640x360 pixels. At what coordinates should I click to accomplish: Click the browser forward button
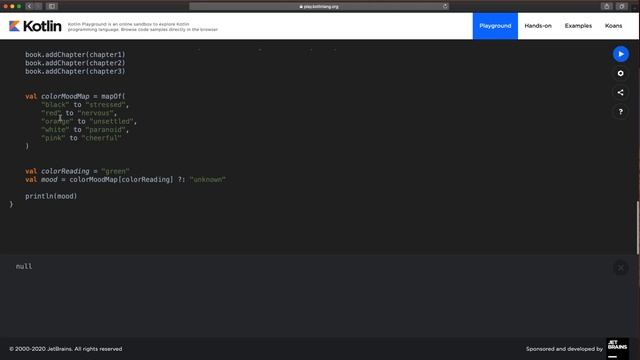(38, 6)
